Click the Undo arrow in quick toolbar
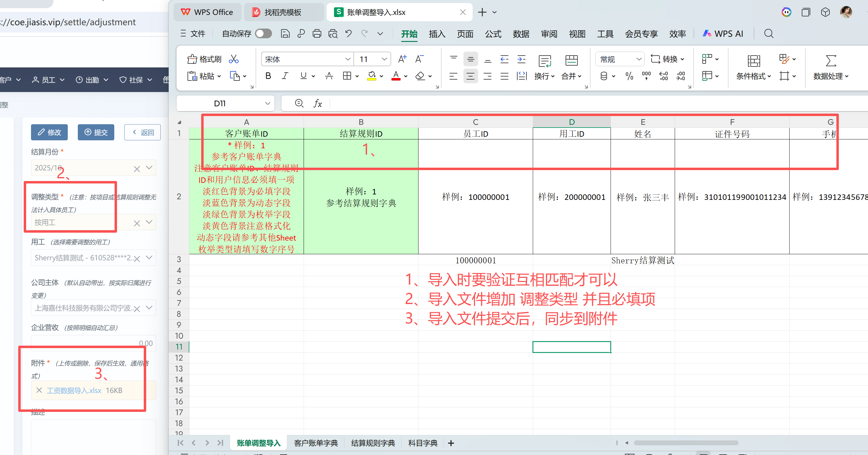This screenshot has height=455, width=868. point(348,33)
